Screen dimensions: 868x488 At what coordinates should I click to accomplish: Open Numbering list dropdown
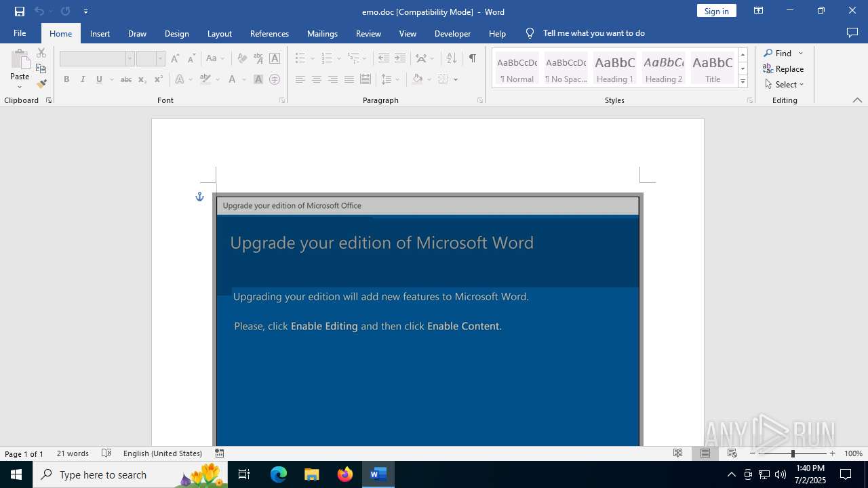tap(339, 59)
